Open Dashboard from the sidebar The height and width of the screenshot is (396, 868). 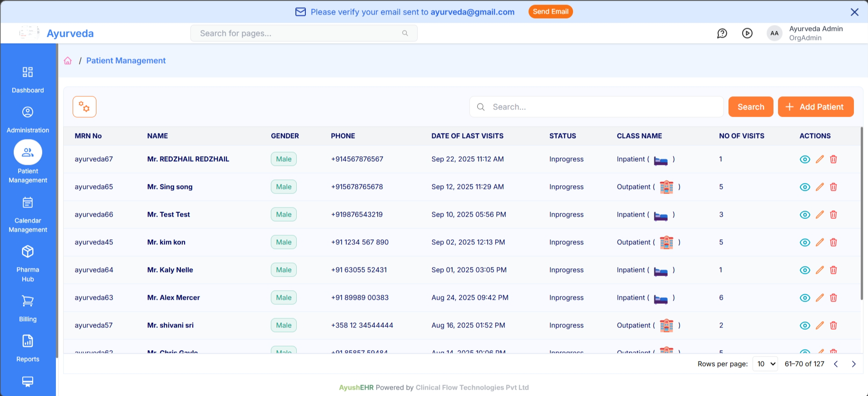(x=28, y=79)
